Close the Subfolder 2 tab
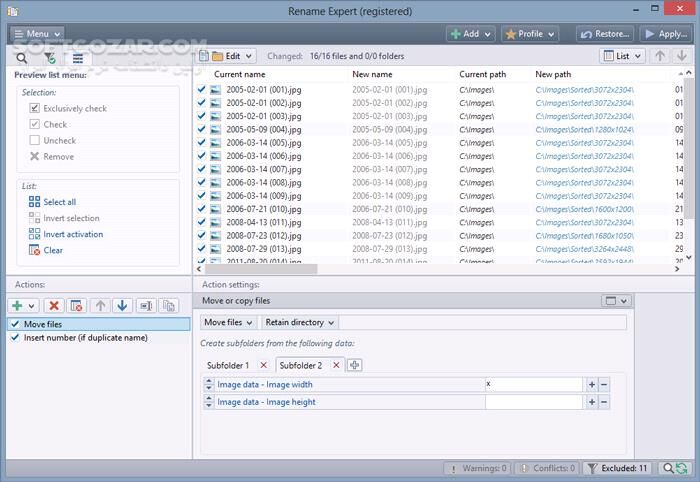Screen dimensions: 700x482 (x=336, y=365)
